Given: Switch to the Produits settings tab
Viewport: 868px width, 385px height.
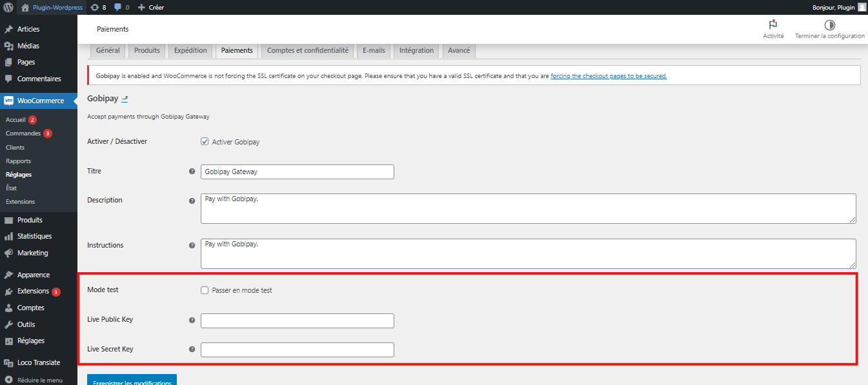Looking at the screenshot, I should pyautogui.click(x=147, y=50).
